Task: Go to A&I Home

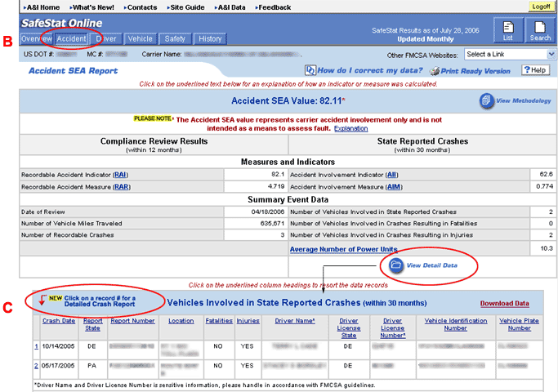Action: [42, 7]
